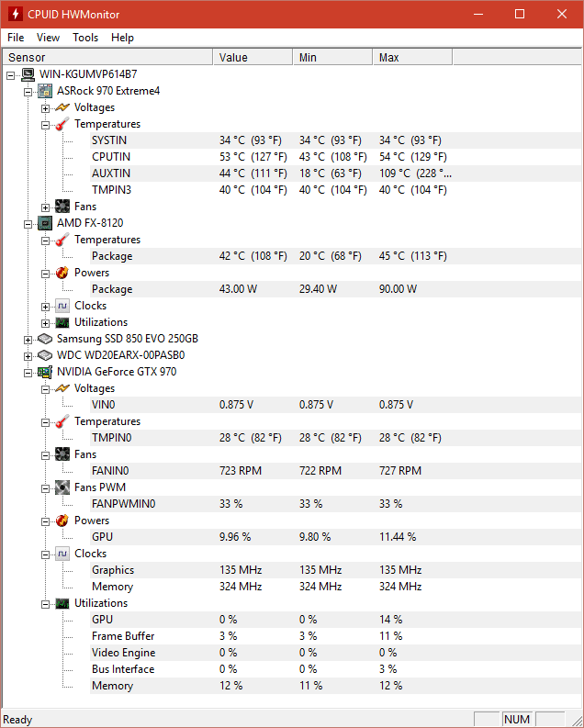This screenshot has height=728, width=584.
Task: Click the thermometer icon beside motherboard Temperatures
Action: point(62,124)
